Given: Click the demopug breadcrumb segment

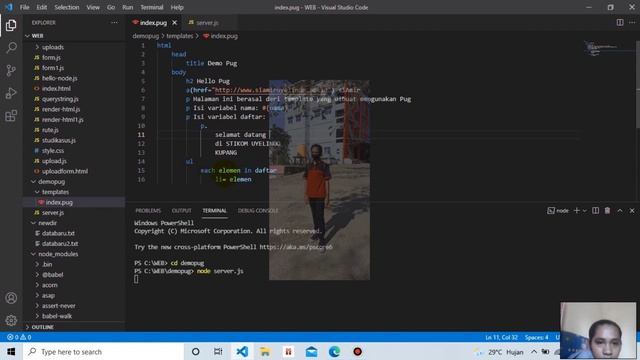Looking at the screenshot, I should click(145, 36).
